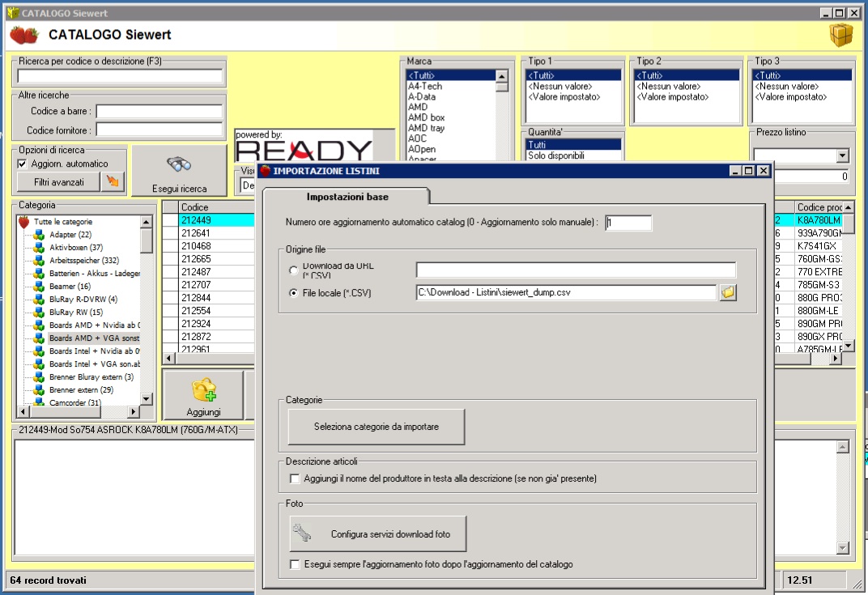Click the Adapter (22) category icon
This screenshot has width=868, height=595.
[x=39, y=235]
